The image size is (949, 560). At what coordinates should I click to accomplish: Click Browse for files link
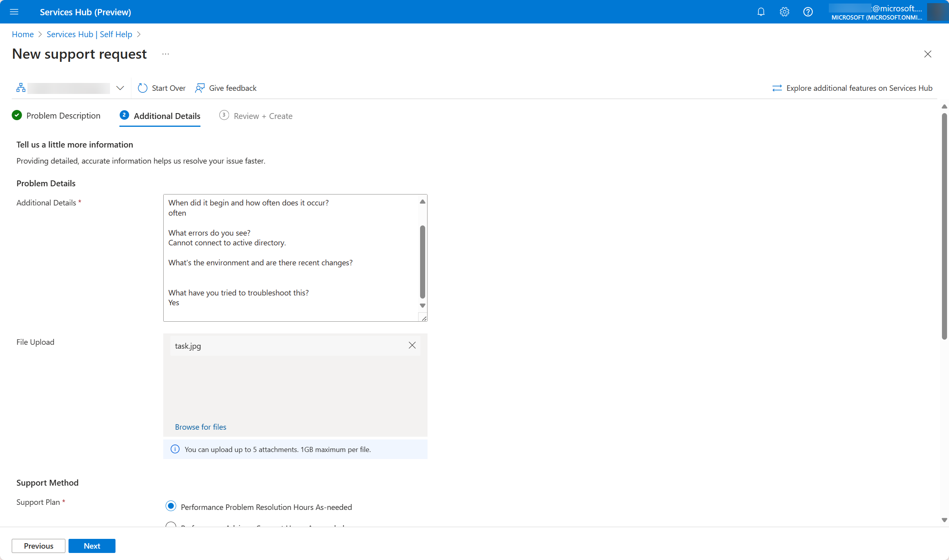200,426
